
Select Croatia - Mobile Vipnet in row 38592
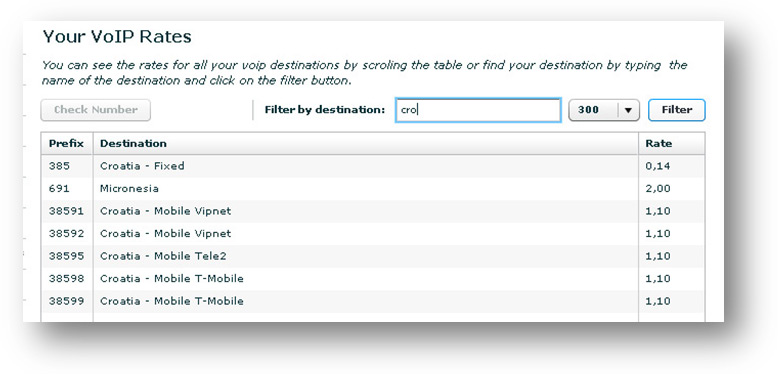166,234
